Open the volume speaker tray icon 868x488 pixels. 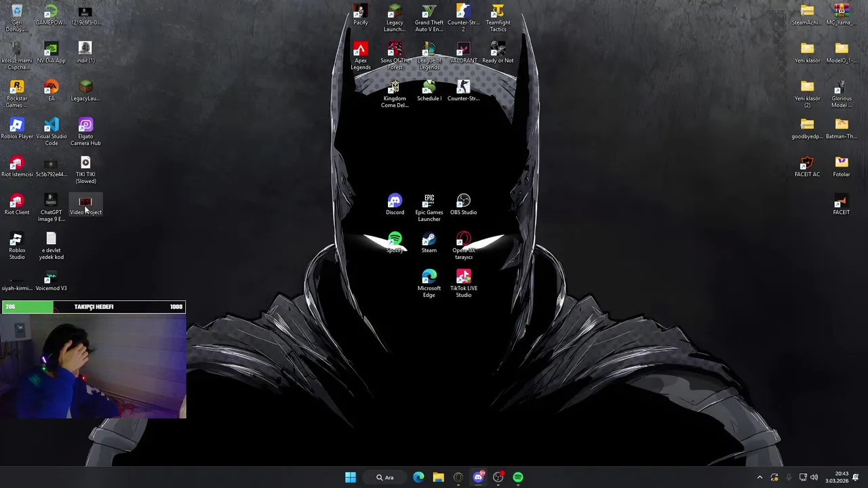coord(814,477)
